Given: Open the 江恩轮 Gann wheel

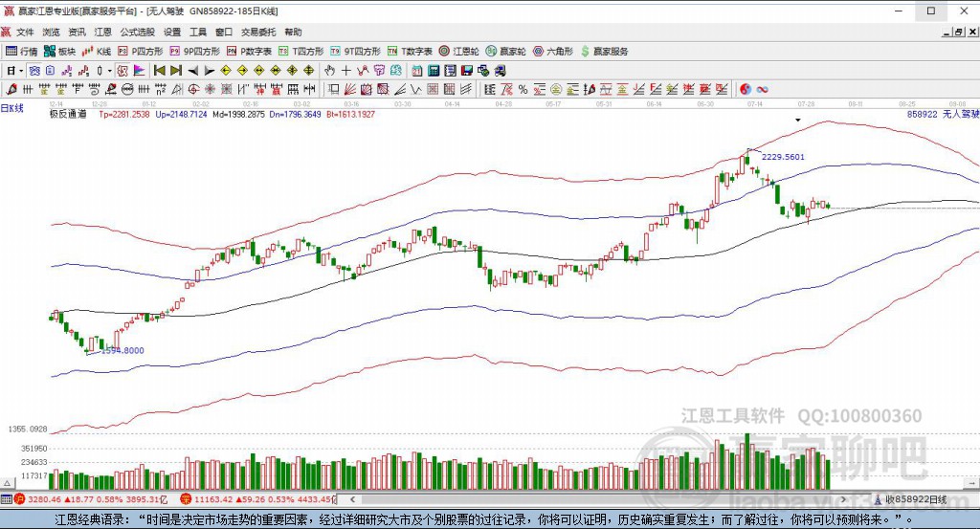Looking at the screenshot, I should click(458, 52).
